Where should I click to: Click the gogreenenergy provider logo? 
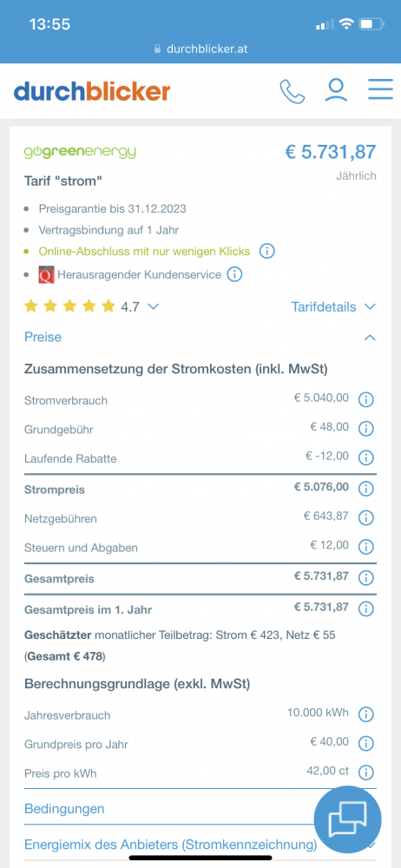coord(80,152)
